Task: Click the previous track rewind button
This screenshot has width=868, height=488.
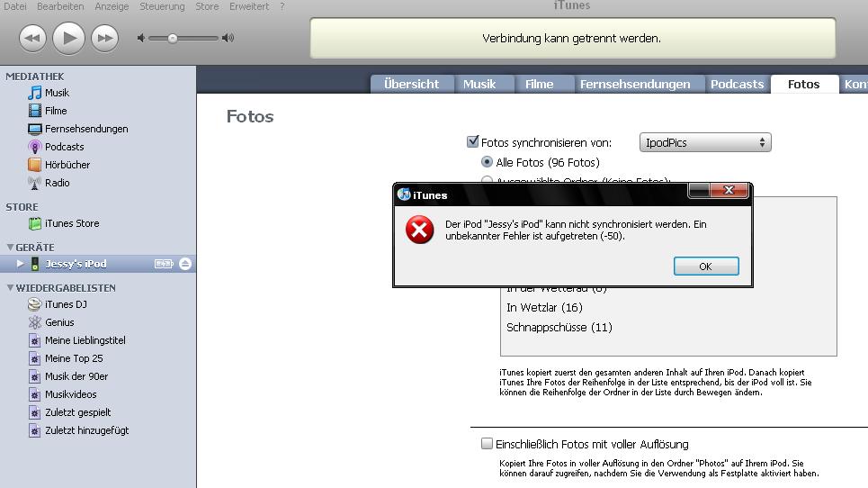Action: [x=32, y=38]
